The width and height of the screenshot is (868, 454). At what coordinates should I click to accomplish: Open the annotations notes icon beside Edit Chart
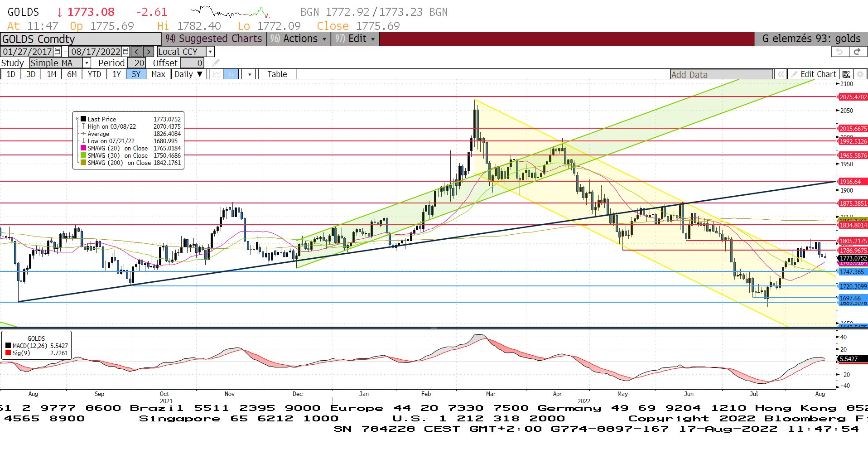[846, 74]
